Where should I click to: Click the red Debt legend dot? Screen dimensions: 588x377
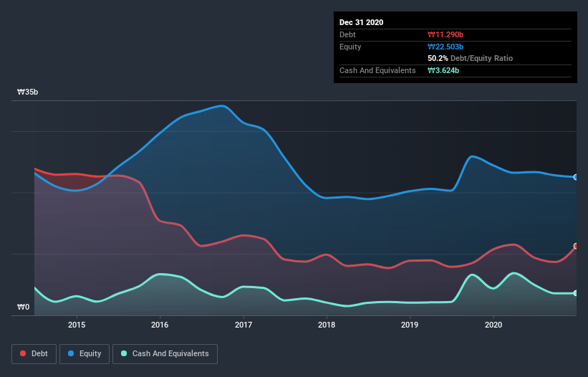[23, 353]
